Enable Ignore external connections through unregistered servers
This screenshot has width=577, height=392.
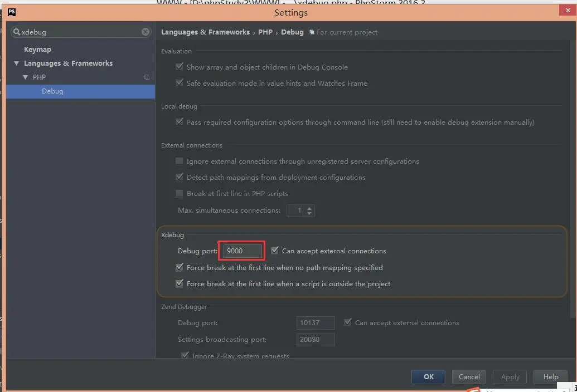pos(179,161)
